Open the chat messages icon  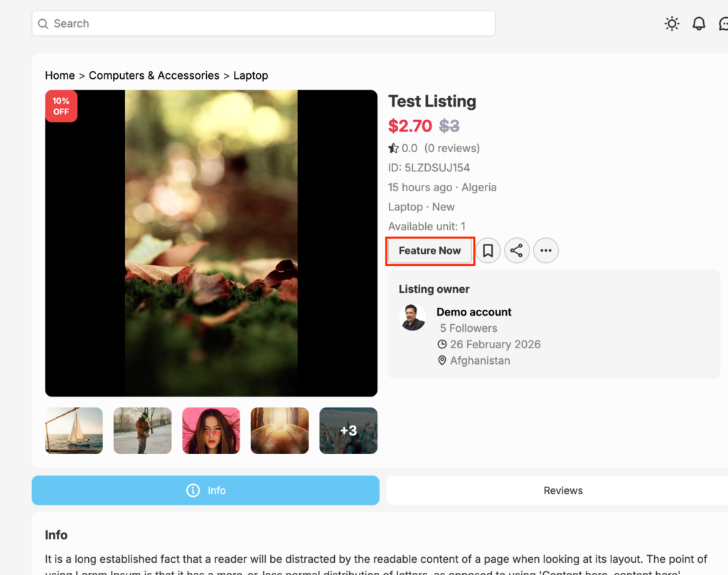(723, 23)
